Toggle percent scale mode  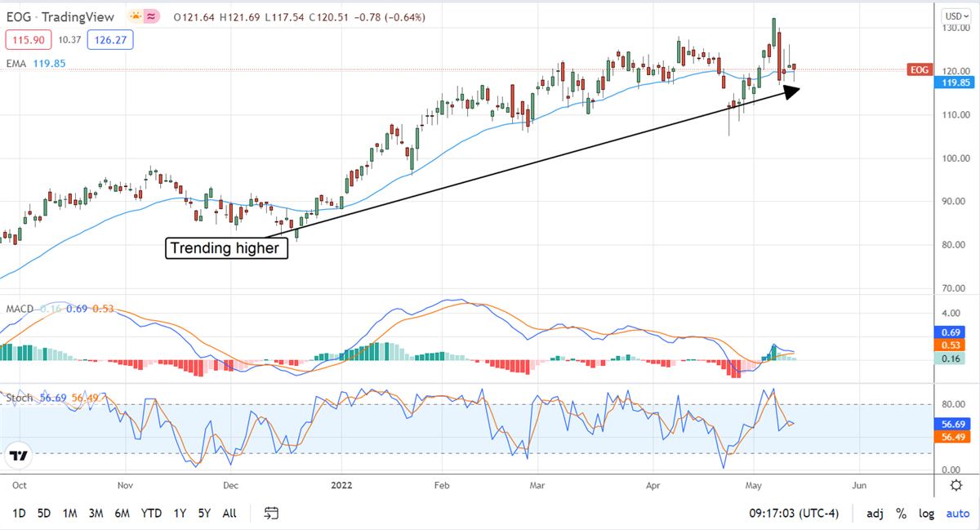tap(901, 514)
